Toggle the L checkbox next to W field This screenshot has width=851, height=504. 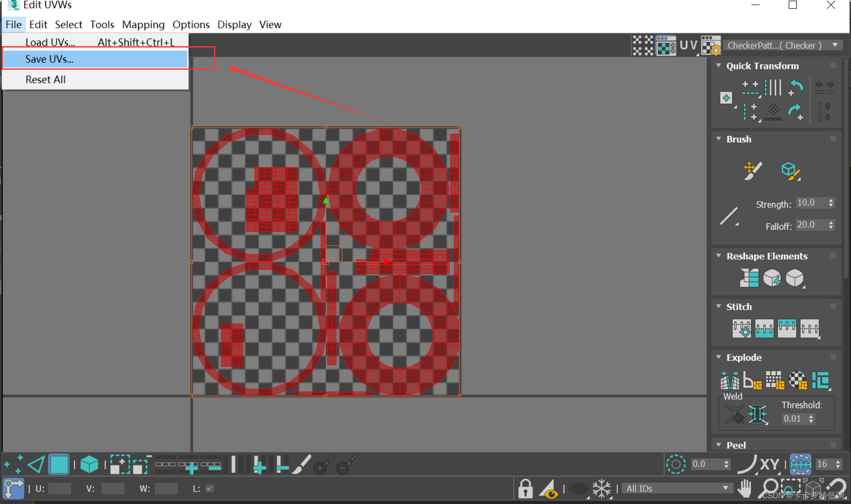pos(210,489)
